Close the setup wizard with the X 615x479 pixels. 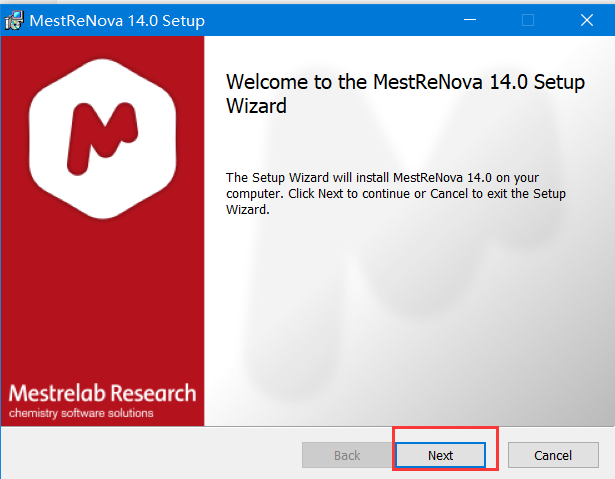pos(585,20)
